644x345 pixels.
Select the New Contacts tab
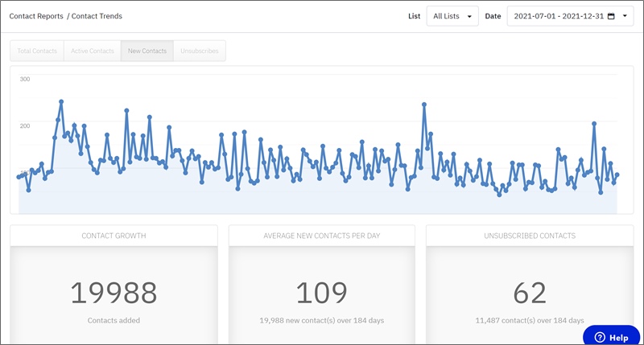[x=147, y=51]
